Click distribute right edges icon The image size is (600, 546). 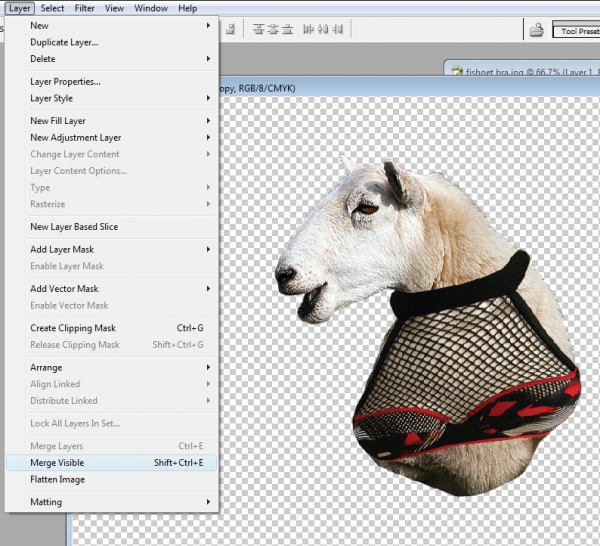tap(338, 29)
